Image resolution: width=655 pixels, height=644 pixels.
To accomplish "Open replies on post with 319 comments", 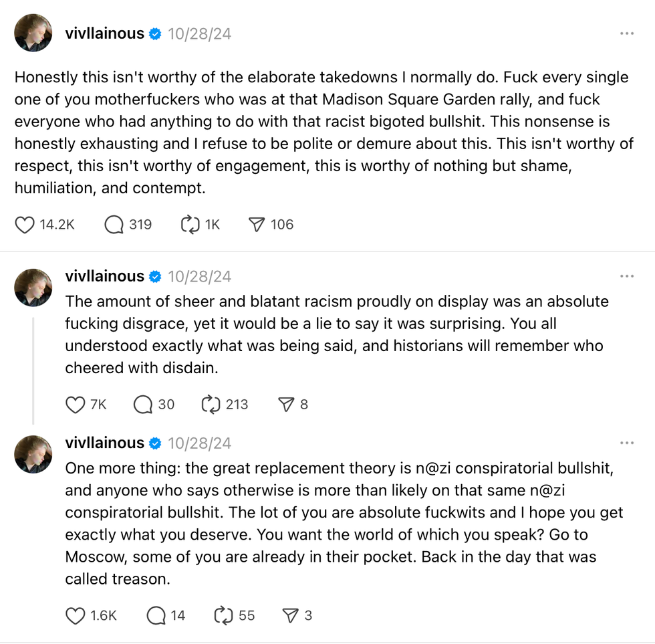I will pos(114,225).
